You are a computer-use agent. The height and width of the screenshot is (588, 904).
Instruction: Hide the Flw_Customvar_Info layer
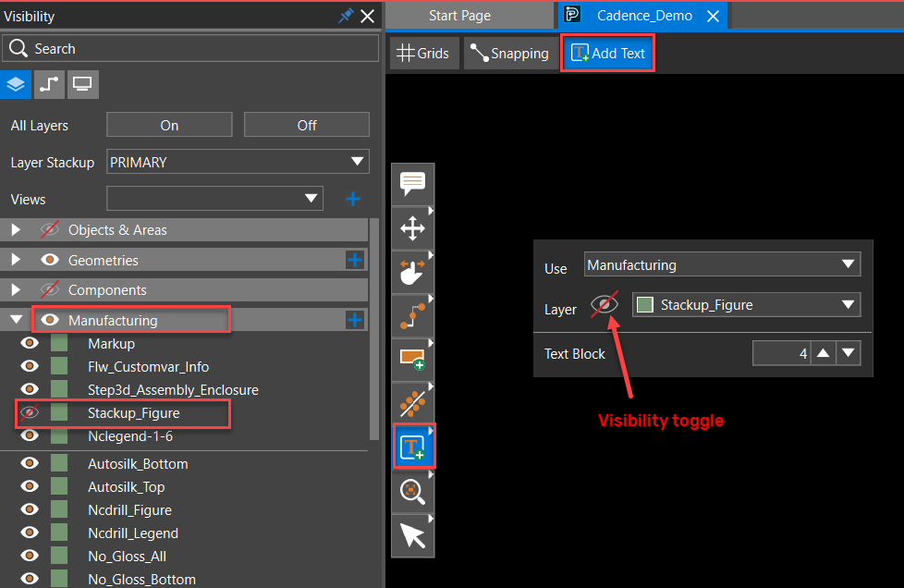click(x=30, y=367)
